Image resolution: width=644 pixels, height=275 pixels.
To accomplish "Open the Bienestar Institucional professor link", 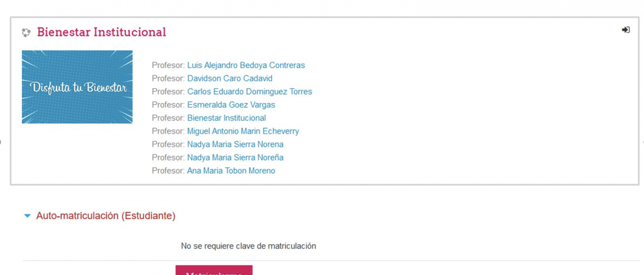I will (x=227, y=118).
